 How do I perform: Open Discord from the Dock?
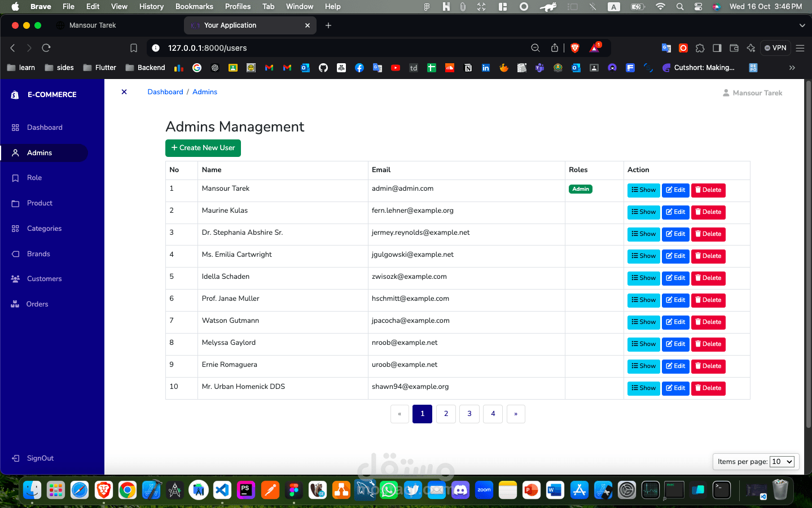point(460,490)
